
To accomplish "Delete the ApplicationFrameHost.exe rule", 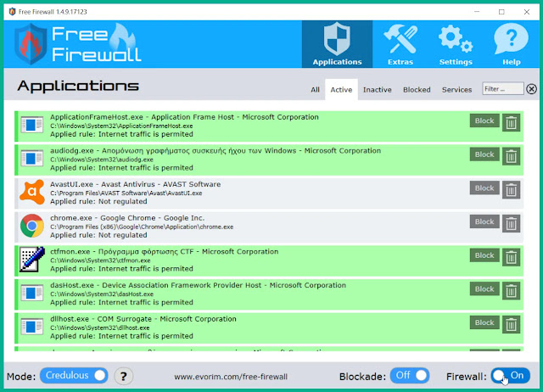I will pos(511,122).
